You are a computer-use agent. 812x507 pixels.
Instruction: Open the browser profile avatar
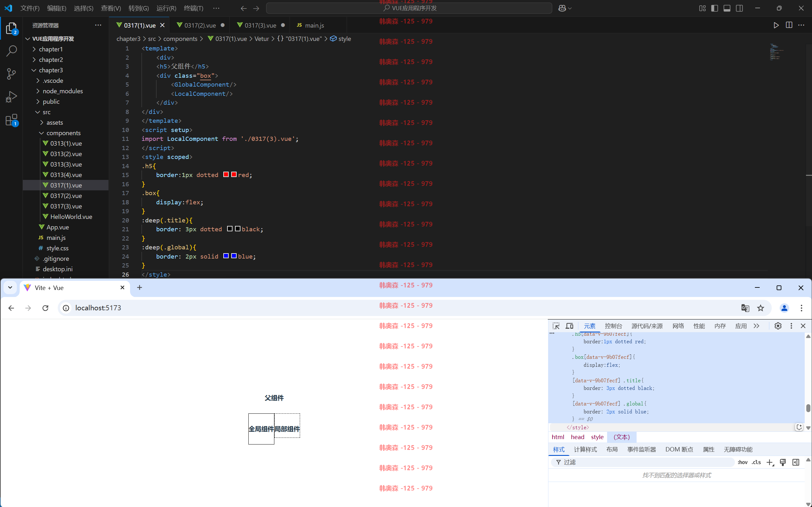[x=784, y=308]
